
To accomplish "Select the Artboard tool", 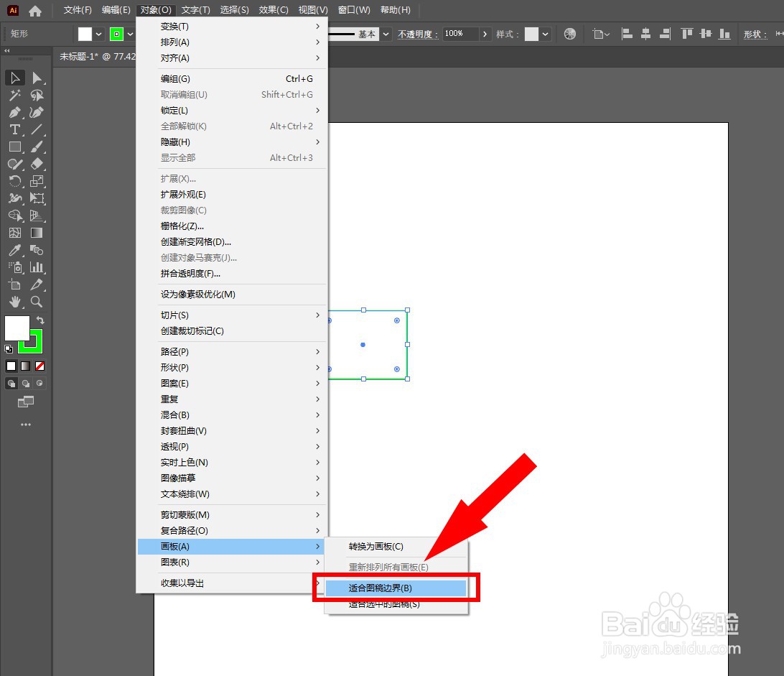I will [x=15, y=284].
